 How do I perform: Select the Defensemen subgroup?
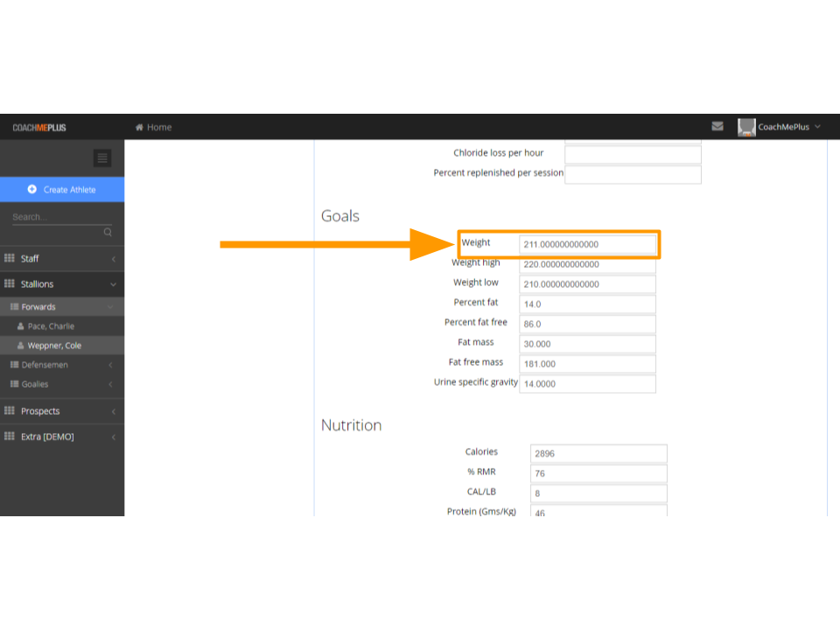(x=62, y=365)
